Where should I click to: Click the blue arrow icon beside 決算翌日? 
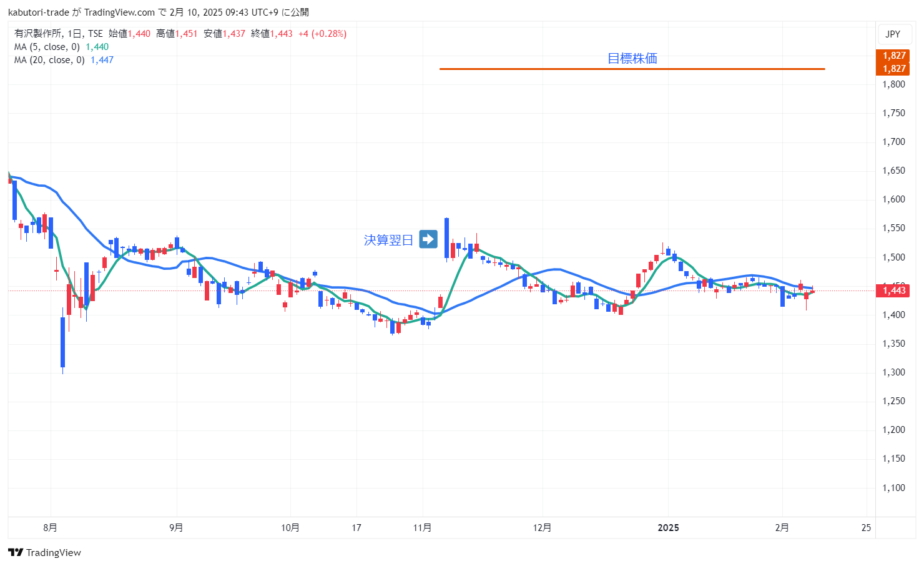point(428,239)
